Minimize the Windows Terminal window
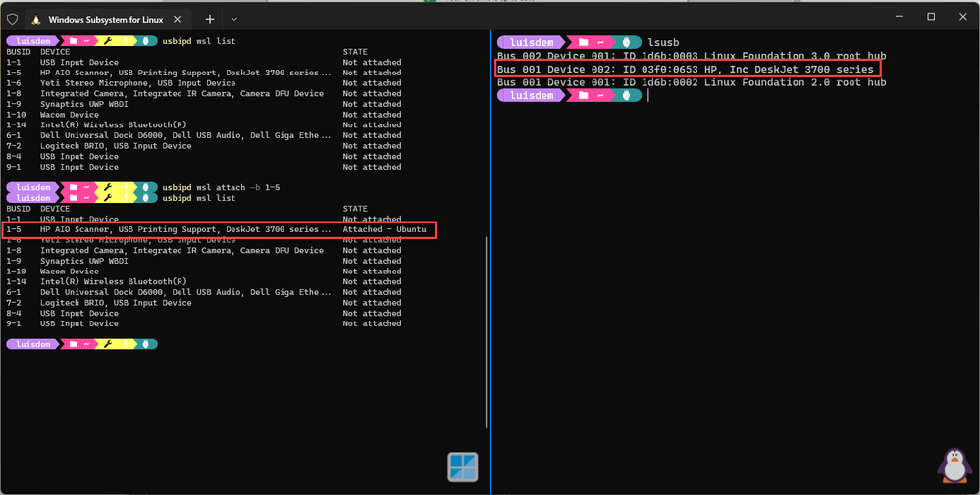 pyautogui.click(x=899, y=17)
